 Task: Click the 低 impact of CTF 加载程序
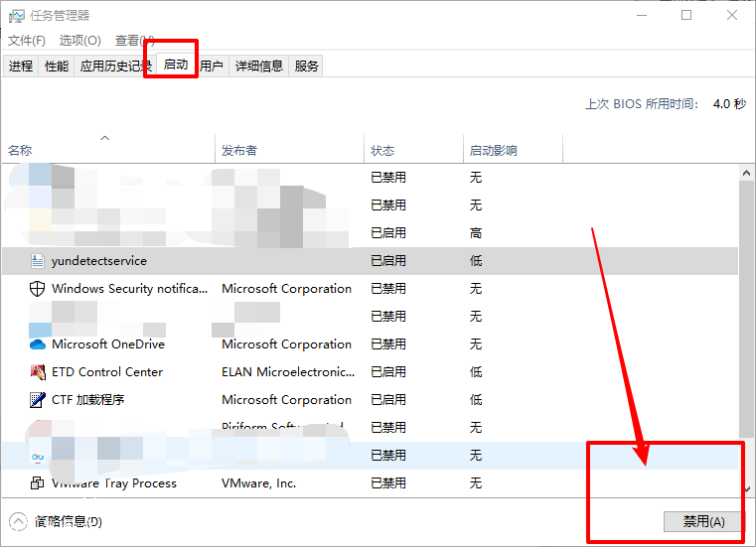[x=476, y=400]
